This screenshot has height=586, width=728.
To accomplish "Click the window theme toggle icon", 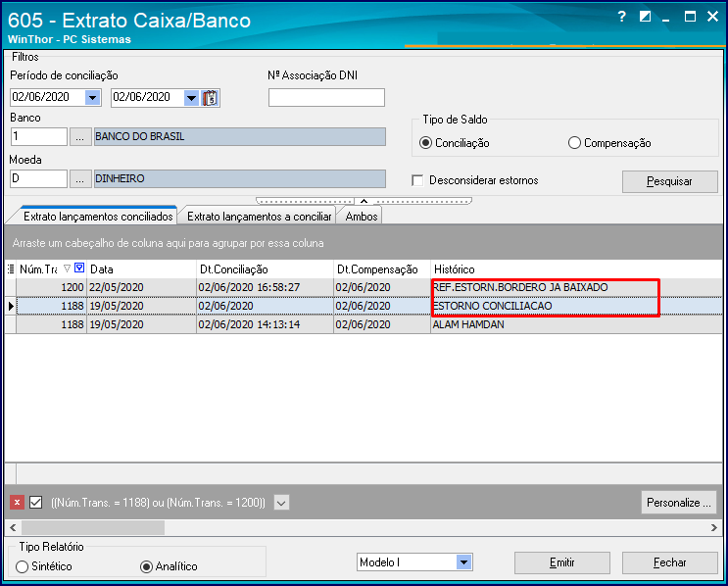I will [x=645, y=18].
